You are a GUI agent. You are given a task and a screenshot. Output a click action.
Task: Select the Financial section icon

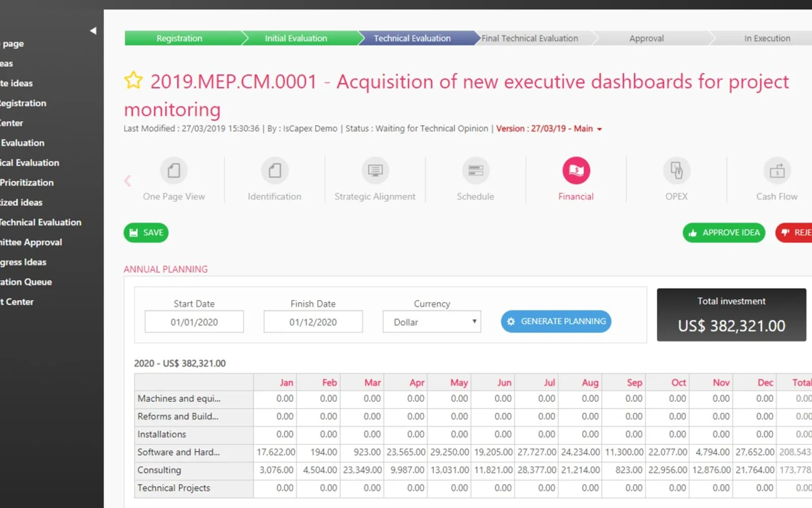pyautogui.click(x=576, y=170)
